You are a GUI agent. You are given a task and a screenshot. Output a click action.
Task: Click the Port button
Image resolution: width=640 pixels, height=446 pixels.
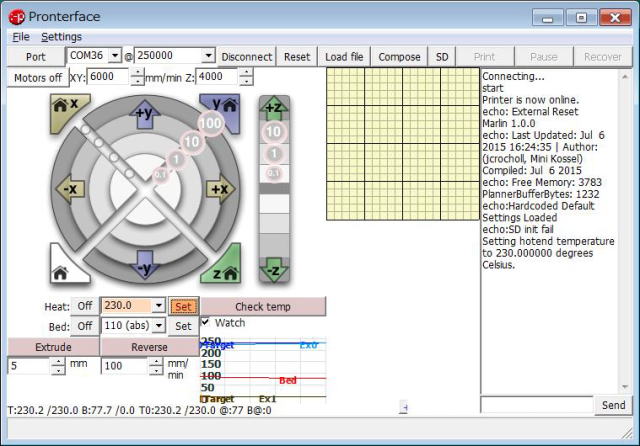point(36,57)
